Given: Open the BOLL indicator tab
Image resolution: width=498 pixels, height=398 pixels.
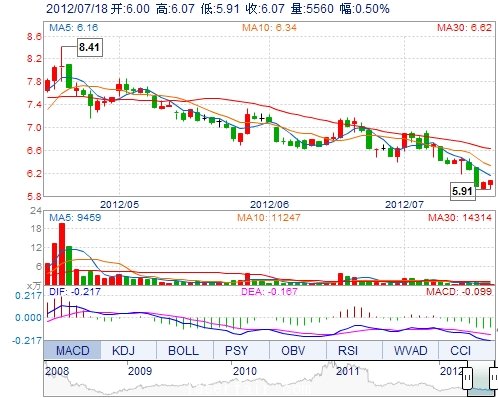Looking at the screenshot, I should click(x=184, y=350).
